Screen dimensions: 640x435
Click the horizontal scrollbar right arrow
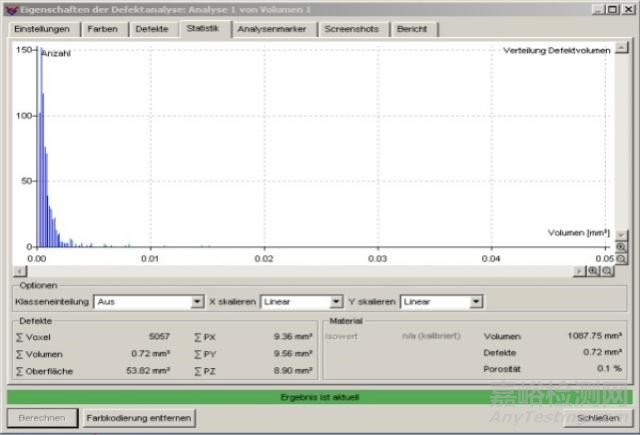[579, 270]
